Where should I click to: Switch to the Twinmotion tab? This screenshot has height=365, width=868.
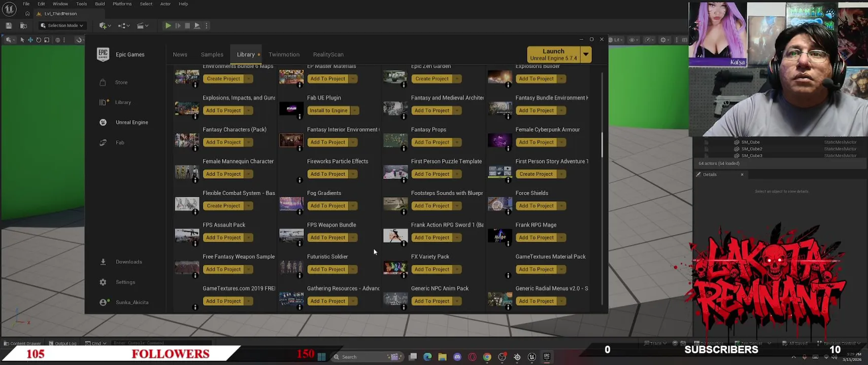(284, 54)
